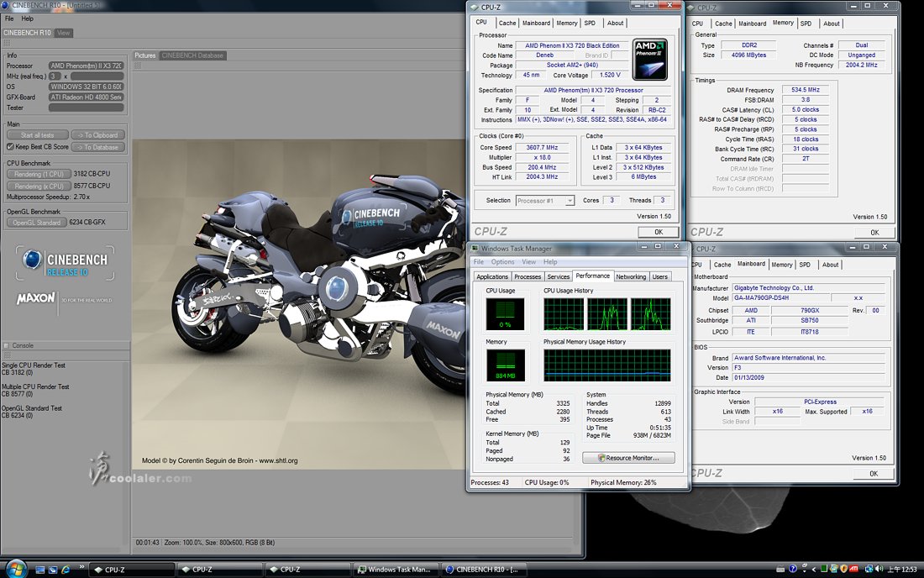Click the Console panel collapse icon
The width and height of the screenshot is (924, 578).
pos(7,346)
